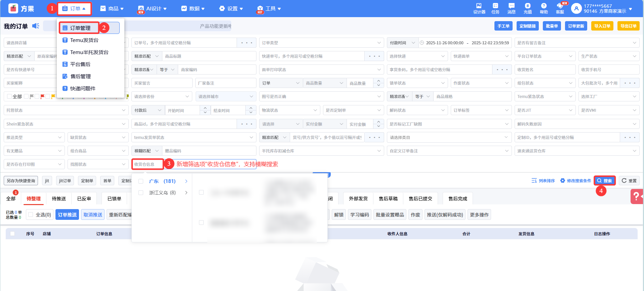Switch to the 待推送 tab
The height and width of the screenshot is (291, 644).
coord(59,199)
